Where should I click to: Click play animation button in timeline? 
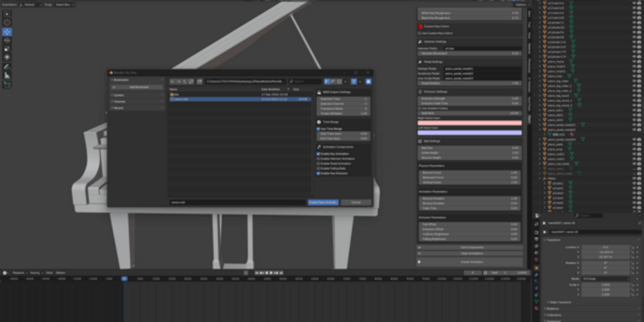[x=271, y=273]
